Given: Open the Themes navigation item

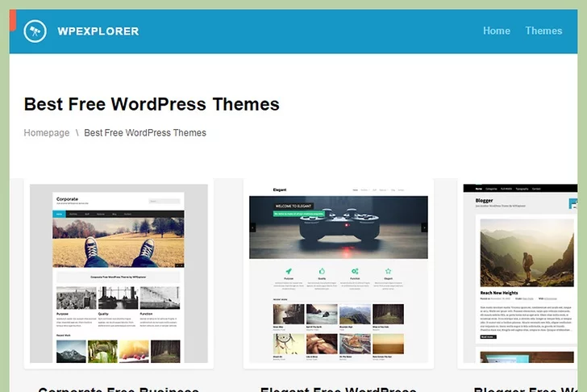Looking at the screenshot, I should pos(543,31).
